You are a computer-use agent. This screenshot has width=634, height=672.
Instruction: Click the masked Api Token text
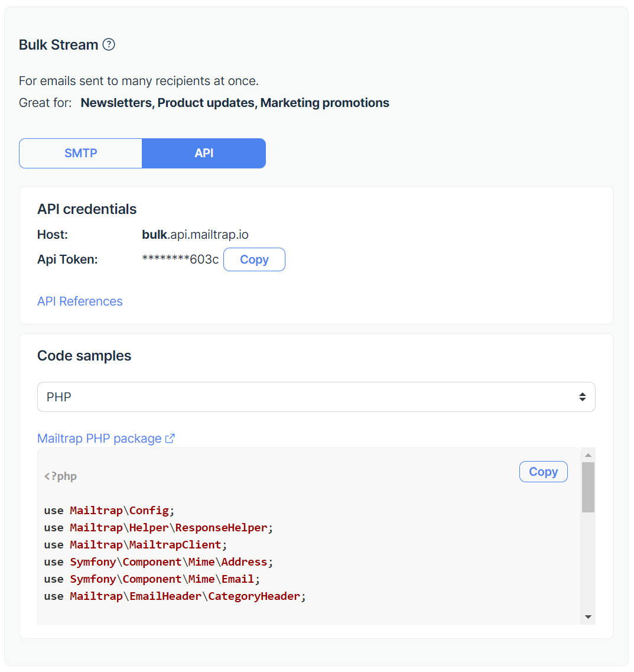180,259
